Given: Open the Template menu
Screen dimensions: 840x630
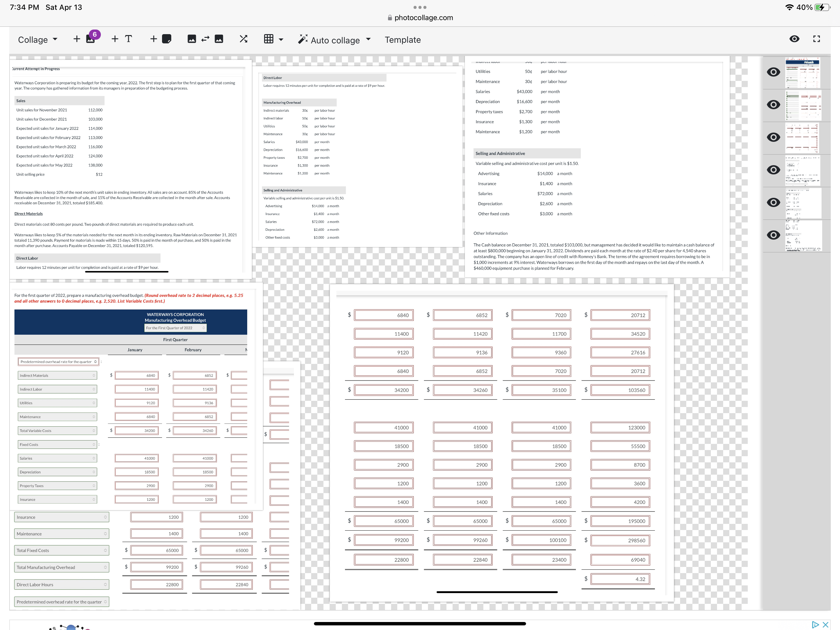Looking at the screenshot, I should (402, 40).
